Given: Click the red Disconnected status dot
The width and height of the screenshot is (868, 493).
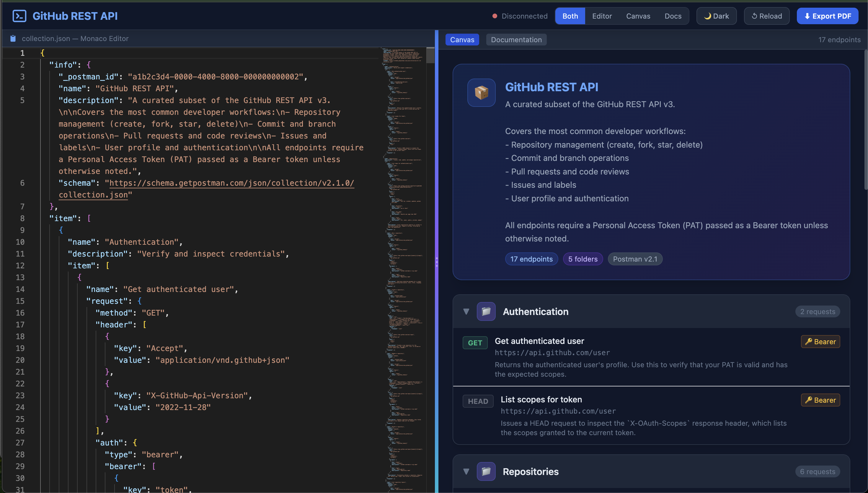Looking at the screenshot, I should tap(495, 16).
